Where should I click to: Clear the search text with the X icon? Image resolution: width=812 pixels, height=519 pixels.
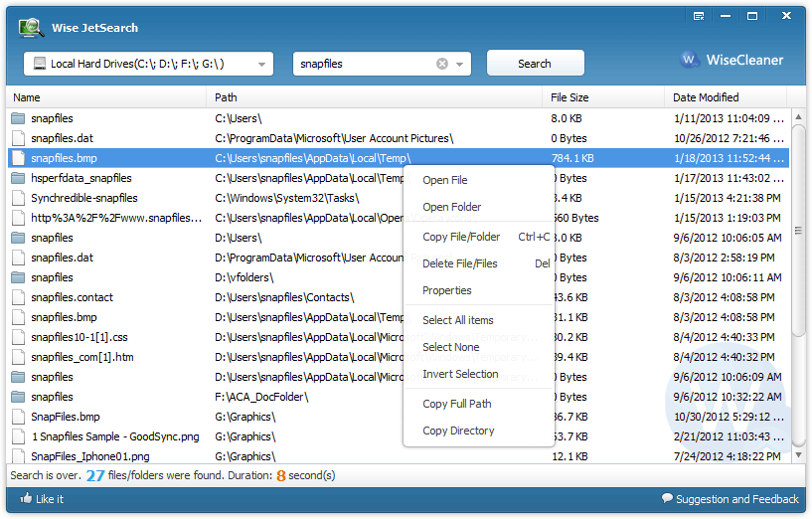pyautogui.click(x=442, y=64)
